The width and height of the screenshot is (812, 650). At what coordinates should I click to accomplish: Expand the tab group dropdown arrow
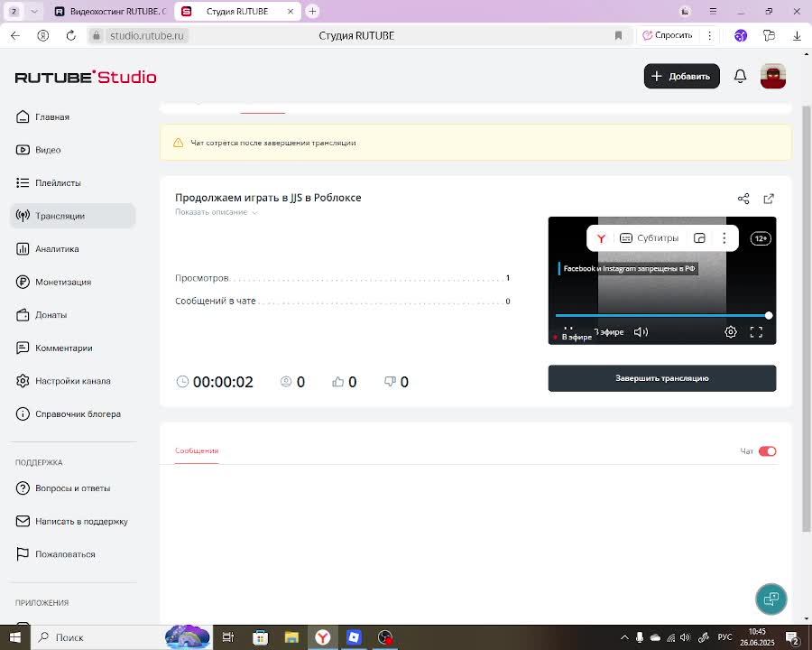pyautogui.click(x=34, y=11)
